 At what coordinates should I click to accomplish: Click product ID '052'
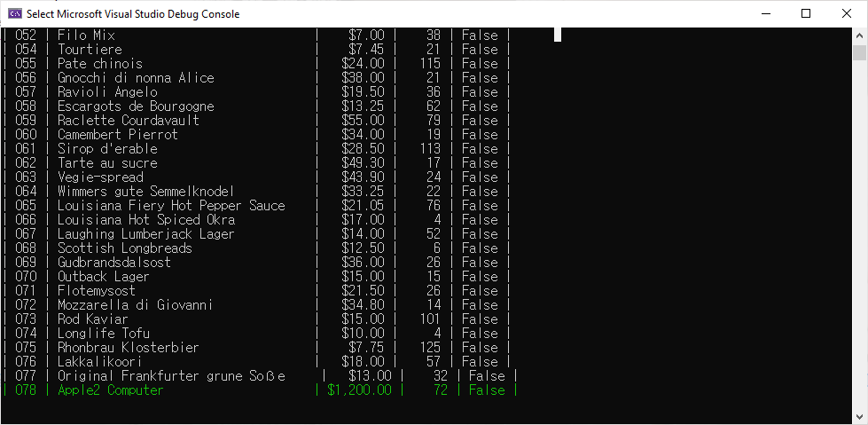26,35
